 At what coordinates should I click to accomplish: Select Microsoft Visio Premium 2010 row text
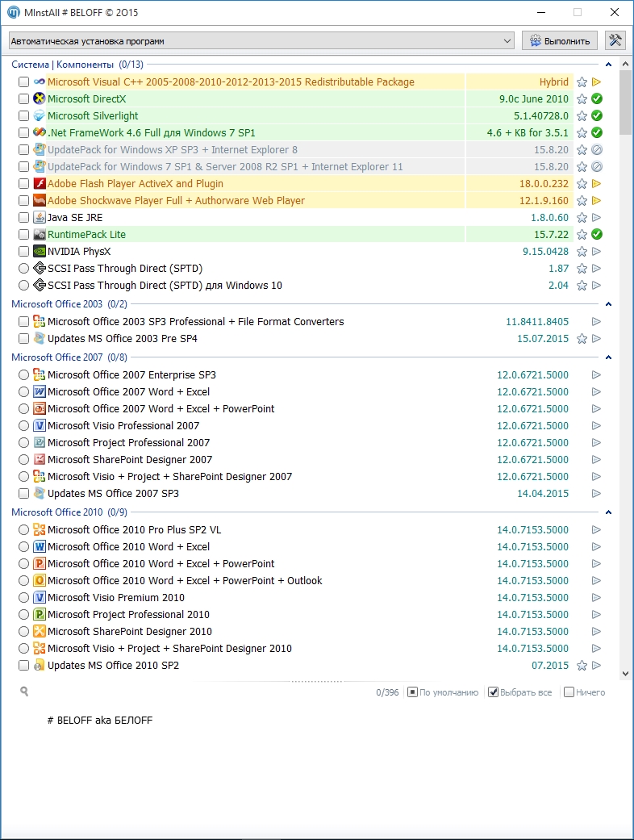tap(115, 597)
